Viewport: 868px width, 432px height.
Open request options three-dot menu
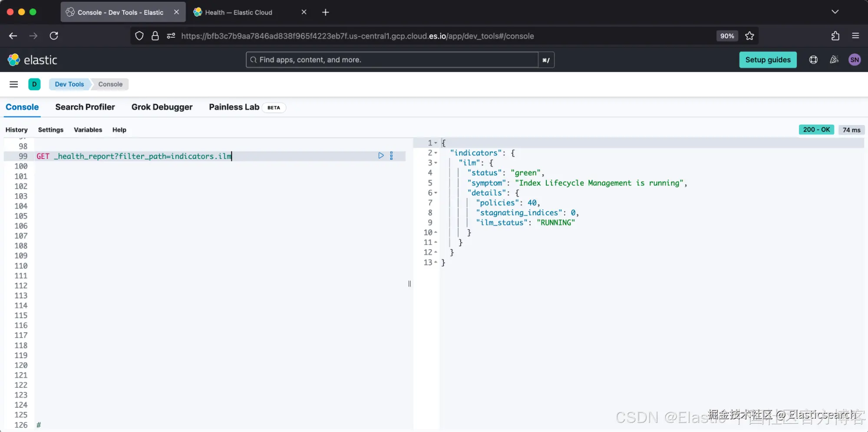[x=392, y=156]
